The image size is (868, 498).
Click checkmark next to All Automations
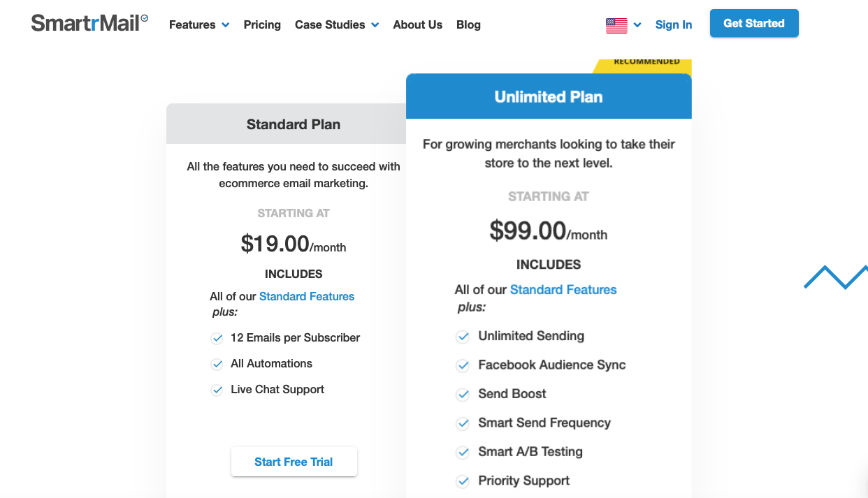pyautogui.click(x=217, y=365)
